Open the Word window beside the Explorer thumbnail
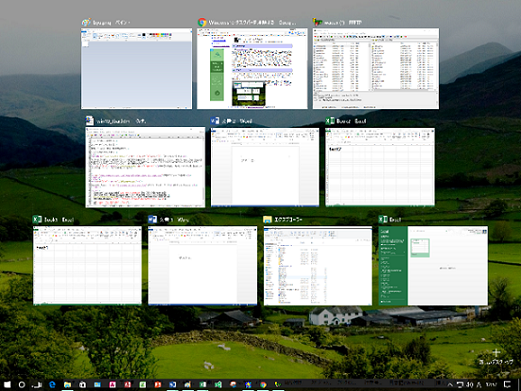This screenshot has width=521, height=391. coord(202,265)
